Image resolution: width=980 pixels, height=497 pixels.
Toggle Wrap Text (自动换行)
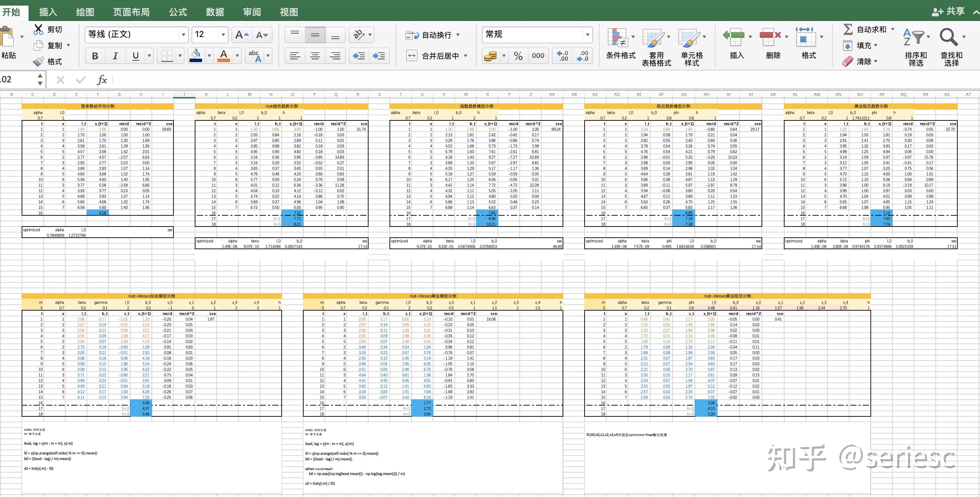pyautogui.click(x=432, y=35)
